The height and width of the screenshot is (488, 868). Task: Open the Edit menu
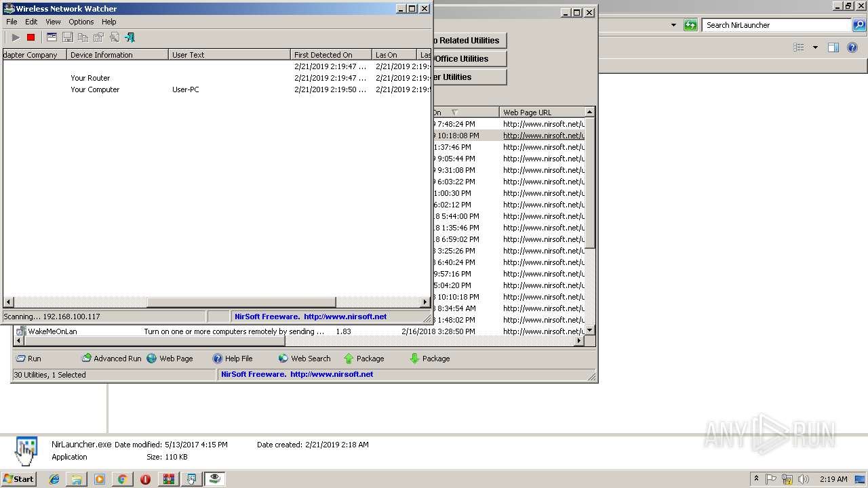click(x=31, y=22)
